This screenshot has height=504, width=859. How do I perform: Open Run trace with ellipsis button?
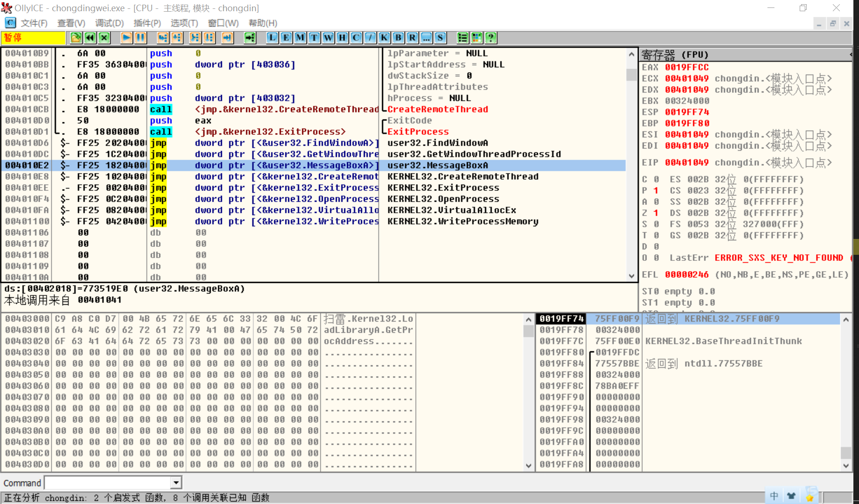pyautogui.click(x=426, y=38)
